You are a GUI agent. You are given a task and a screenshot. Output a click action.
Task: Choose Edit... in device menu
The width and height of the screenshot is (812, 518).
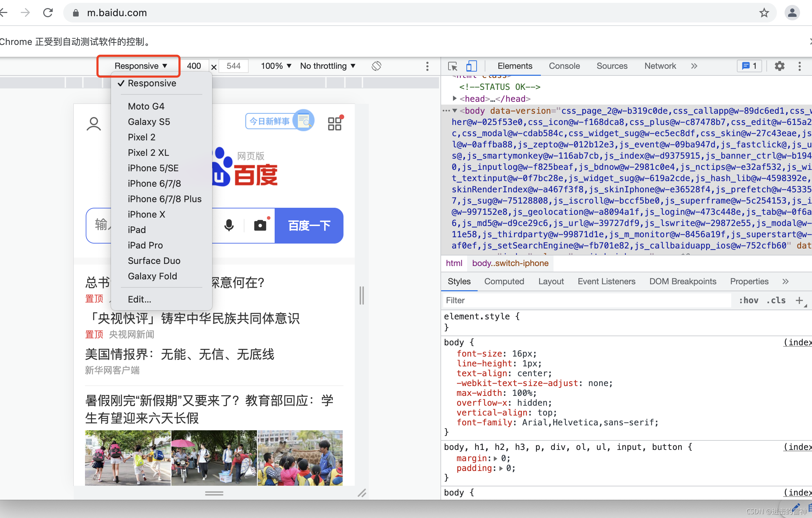[139, 299]
